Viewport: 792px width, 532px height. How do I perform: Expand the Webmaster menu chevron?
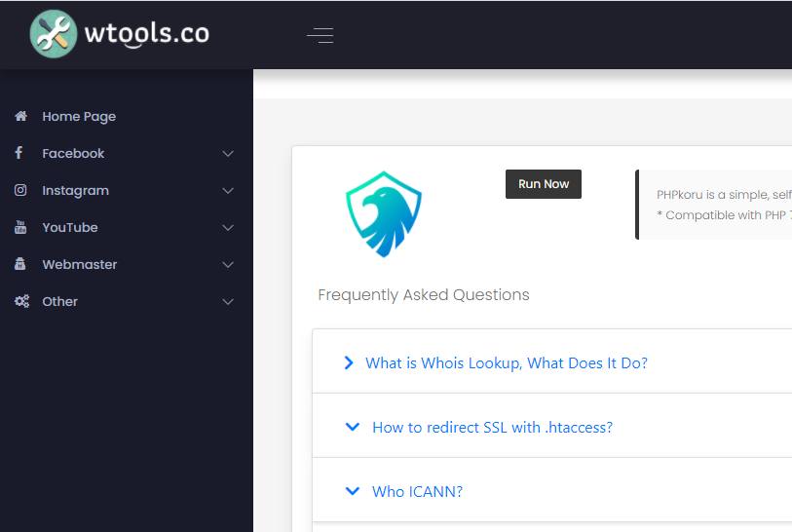click(228, 265)
